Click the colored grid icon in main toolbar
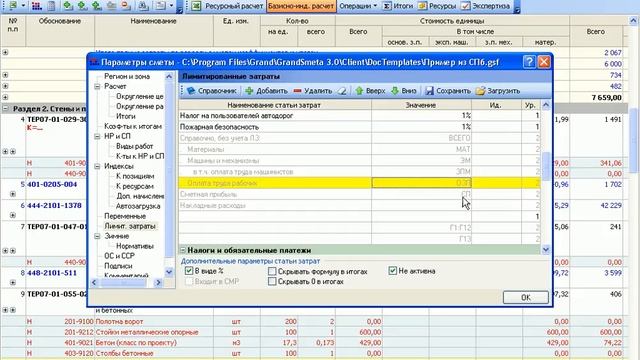The height and width of the screenshot is (360, 640). (x=36, y=6)
